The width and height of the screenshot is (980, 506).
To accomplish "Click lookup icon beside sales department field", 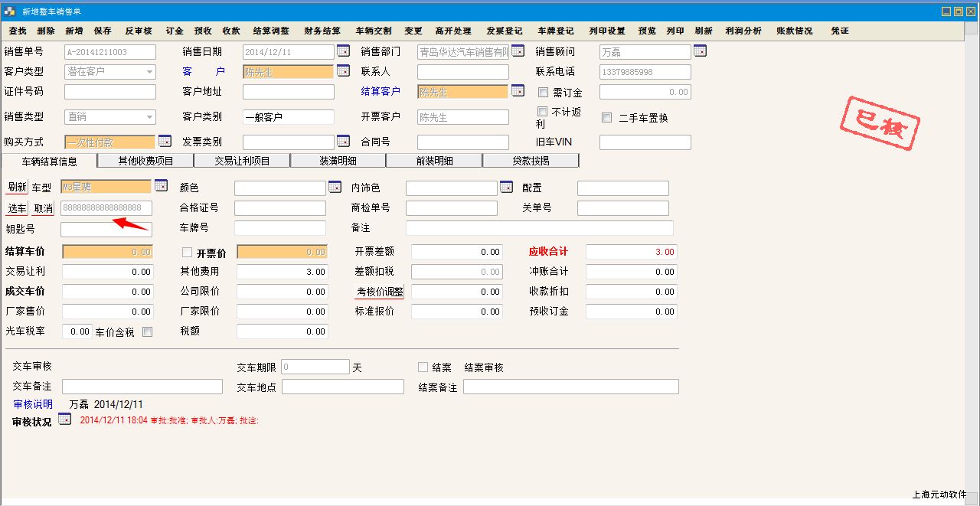I will tap(518, 51).
